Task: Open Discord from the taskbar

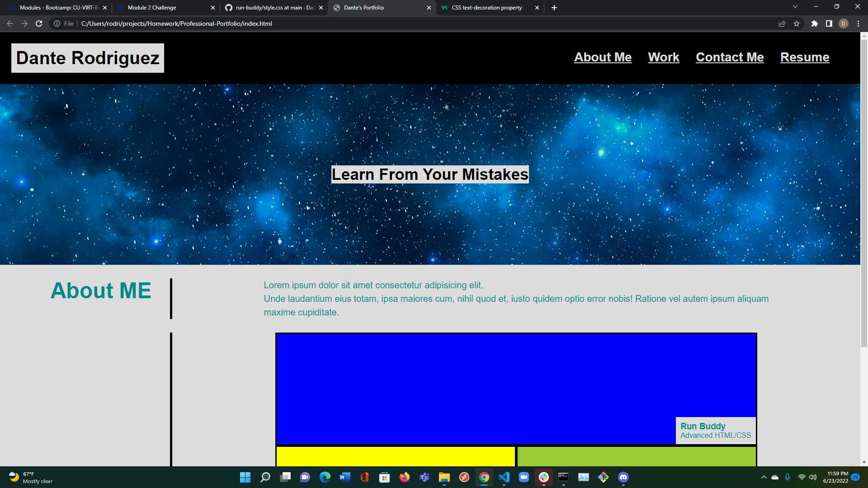Action: pyautogui.click(x=623, y=477)
